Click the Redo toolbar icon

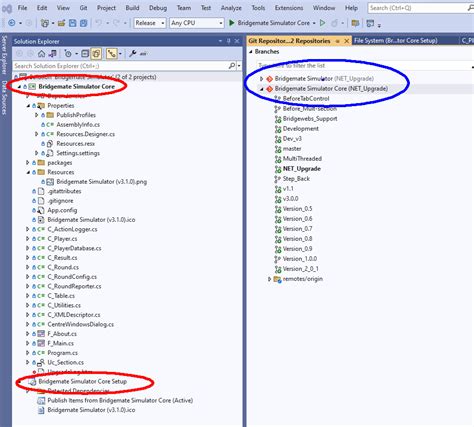tap(116, 23)
